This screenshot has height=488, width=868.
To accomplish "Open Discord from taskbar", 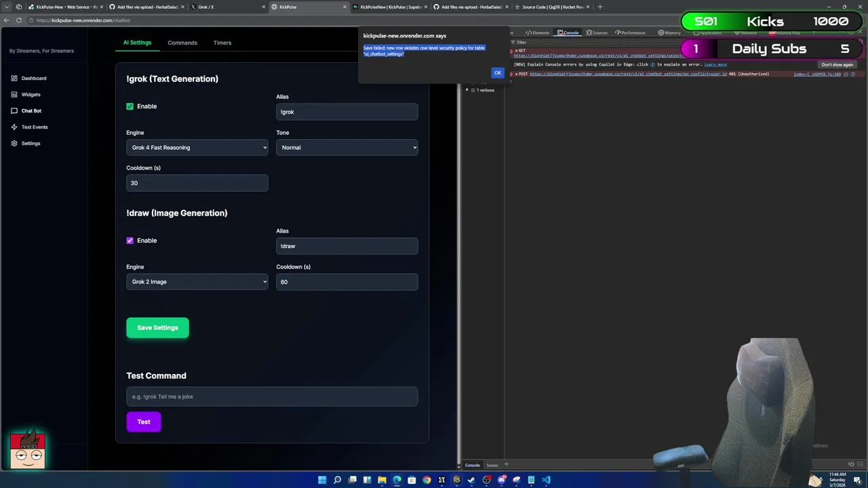I will pos(501,480).
